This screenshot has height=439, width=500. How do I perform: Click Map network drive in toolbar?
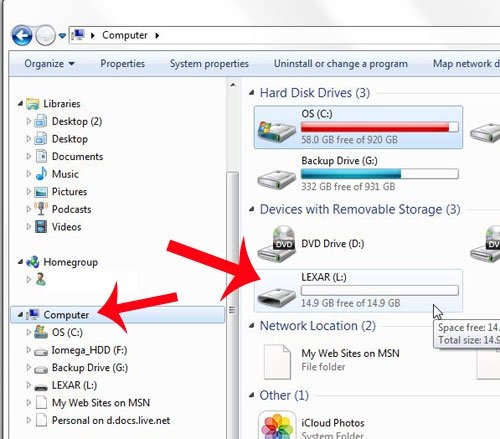click(x=466, y=63)
